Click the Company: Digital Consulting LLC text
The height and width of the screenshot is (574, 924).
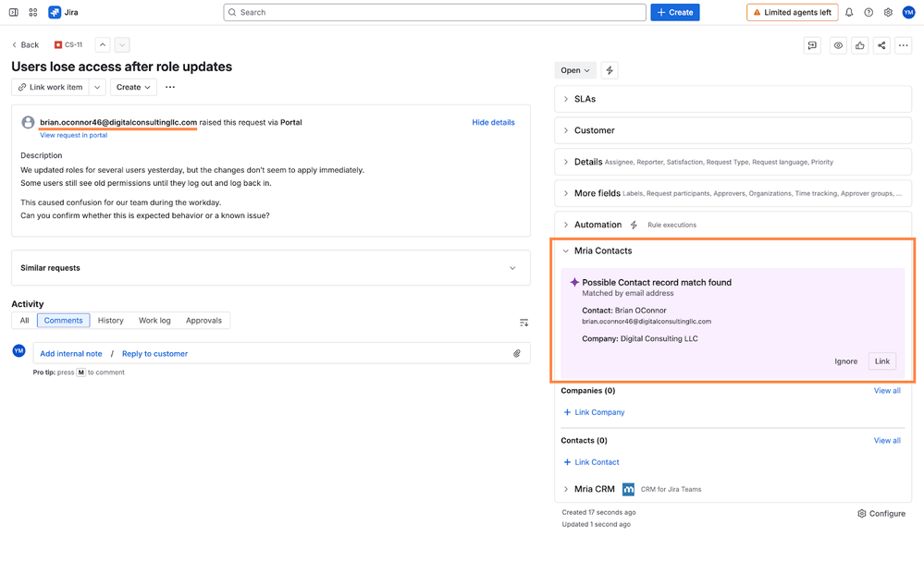point(640,339)
